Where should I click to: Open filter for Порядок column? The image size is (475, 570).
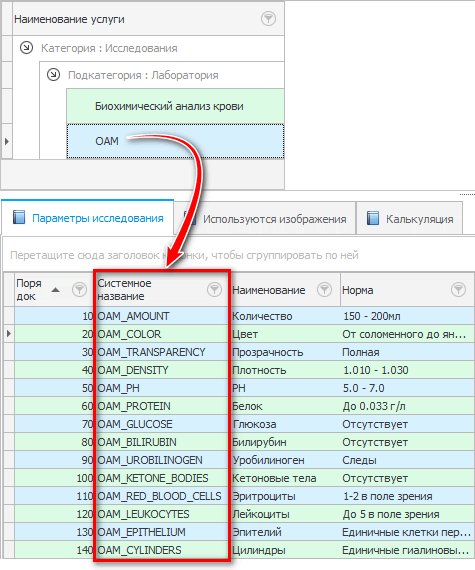79,289
